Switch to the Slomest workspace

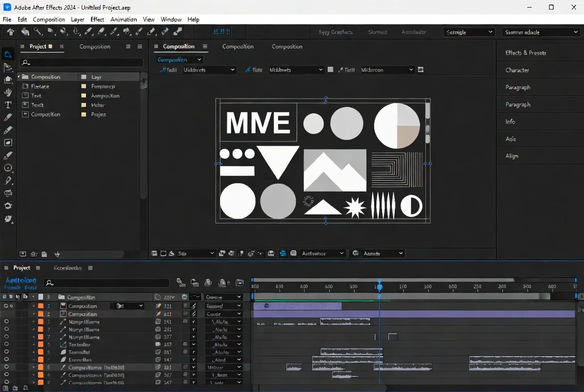(377, 32)
